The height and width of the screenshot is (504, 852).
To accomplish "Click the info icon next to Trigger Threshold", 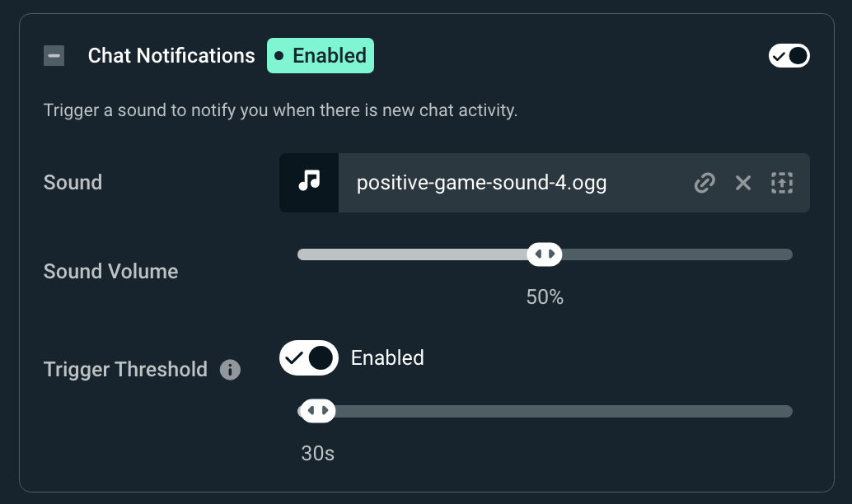I will pyautogui.click(x=230, y=370).
